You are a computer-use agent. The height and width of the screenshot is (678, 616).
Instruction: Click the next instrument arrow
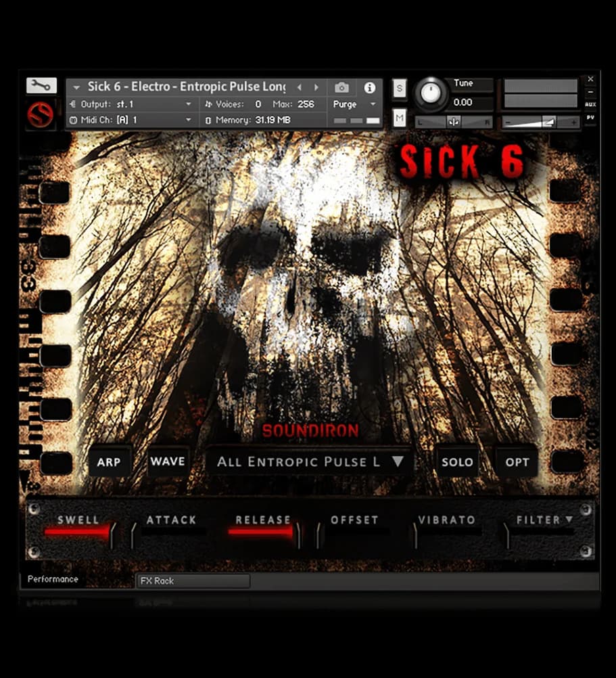tap(315, 87)
